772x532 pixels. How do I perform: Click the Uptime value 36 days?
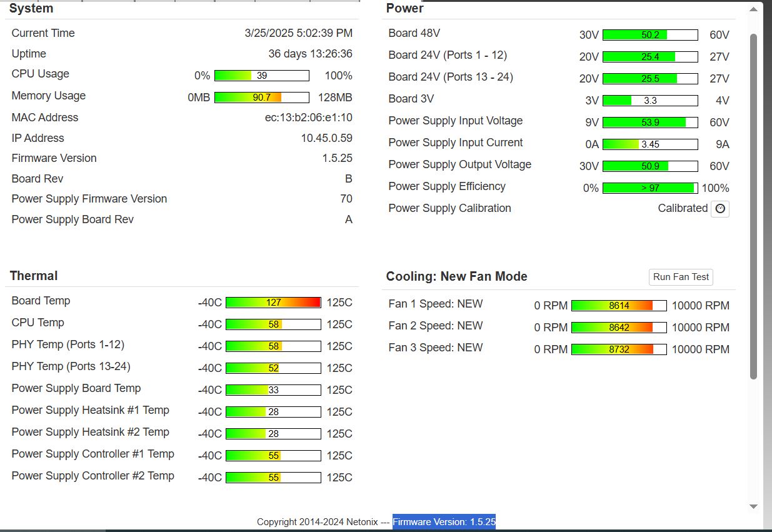[x=310, y=54]
